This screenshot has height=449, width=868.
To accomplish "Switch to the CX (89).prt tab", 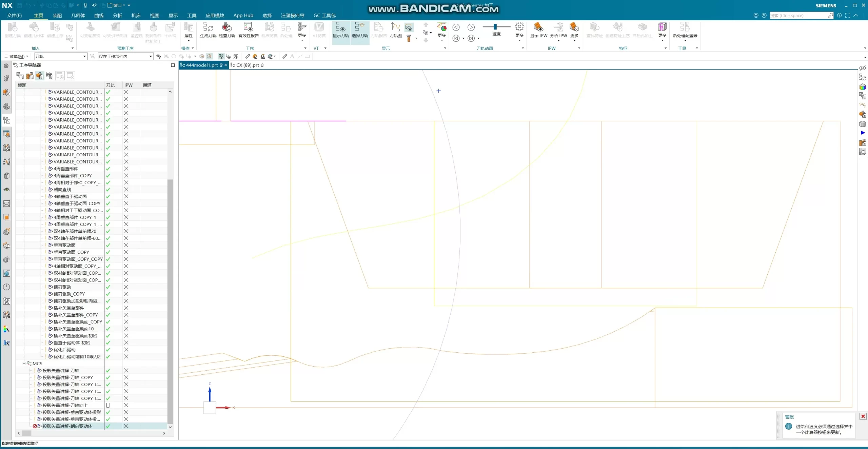I will tap(247, 65).
